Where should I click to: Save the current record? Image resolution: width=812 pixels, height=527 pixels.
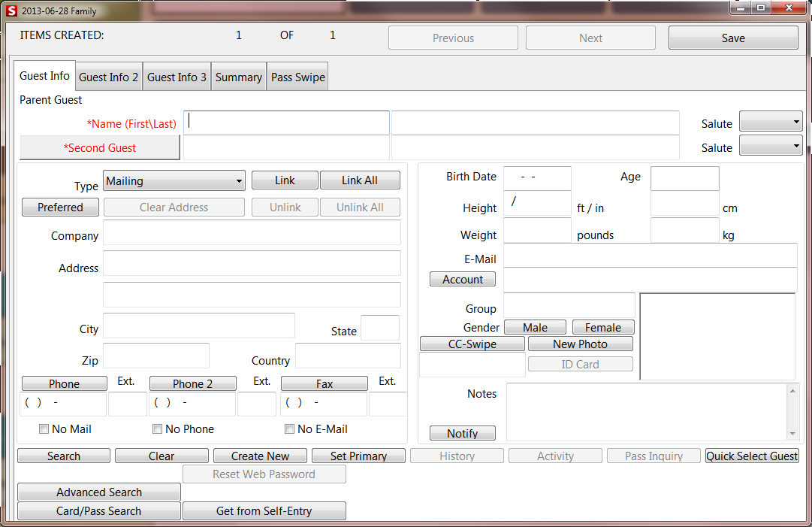click(732, 37)
